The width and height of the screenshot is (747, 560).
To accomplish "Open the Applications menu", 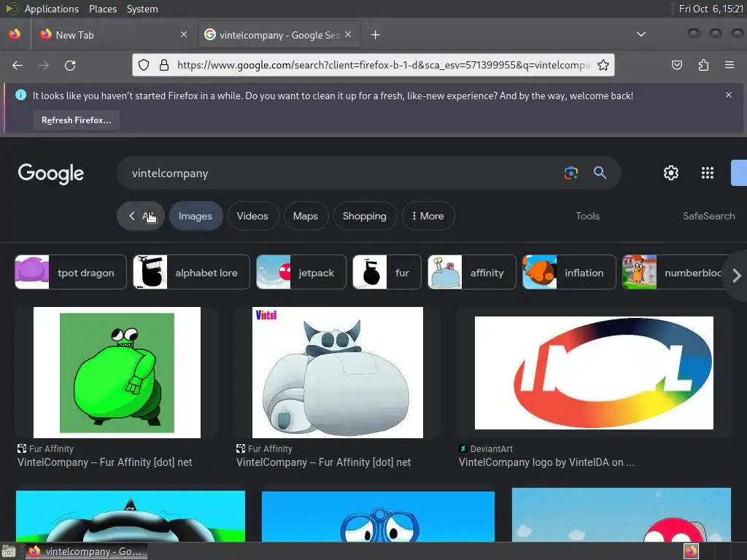I will [x=52, y=9].
